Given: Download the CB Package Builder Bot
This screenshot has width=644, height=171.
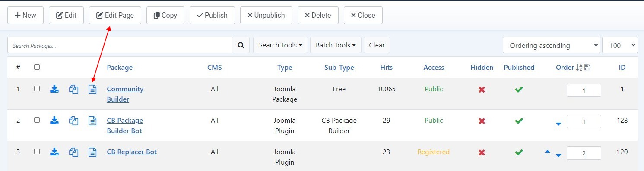Looking at the screenshot, I should tap(54, 121).
